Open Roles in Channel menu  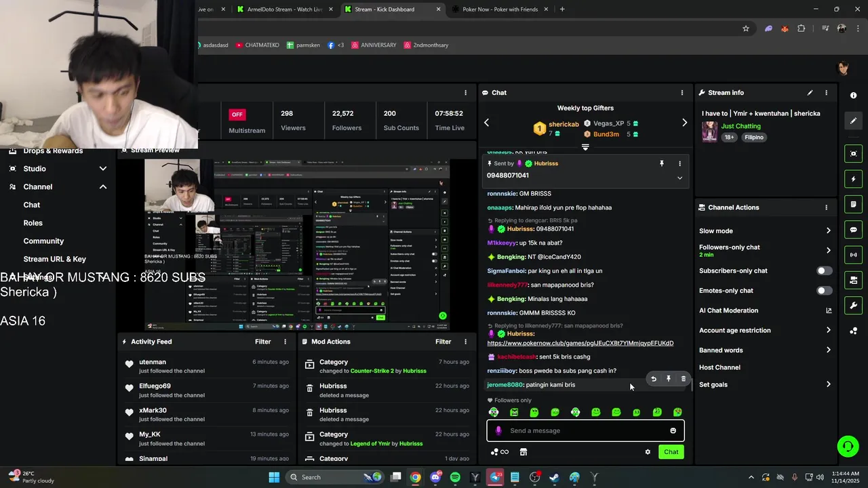(33, 223)
